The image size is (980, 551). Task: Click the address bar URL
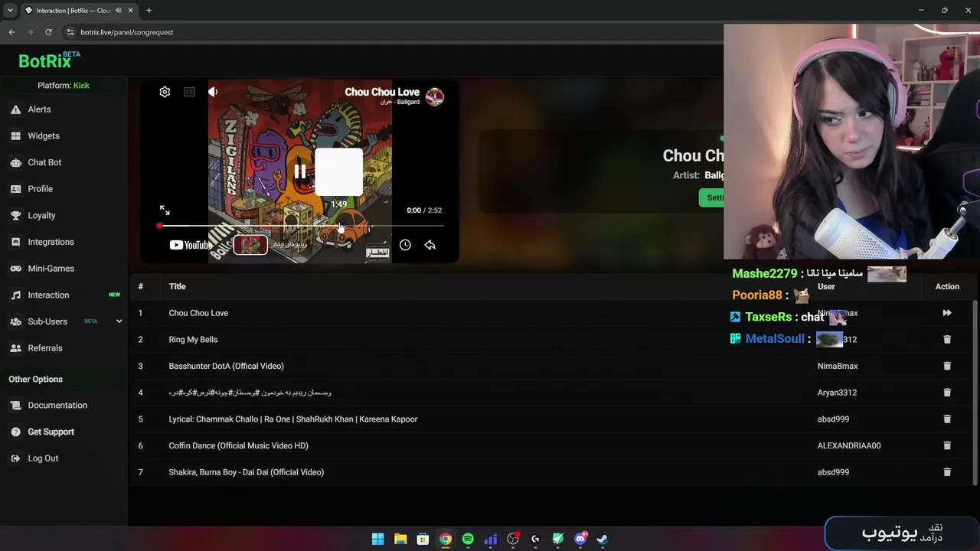pyautogui.click(x=127, y=32)
